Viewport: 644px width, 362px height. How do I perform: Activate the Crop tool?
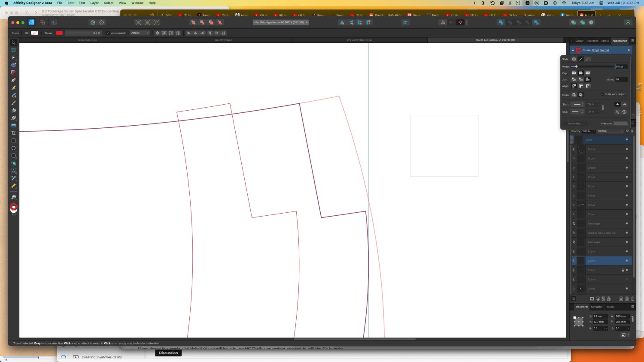(13, 133)
